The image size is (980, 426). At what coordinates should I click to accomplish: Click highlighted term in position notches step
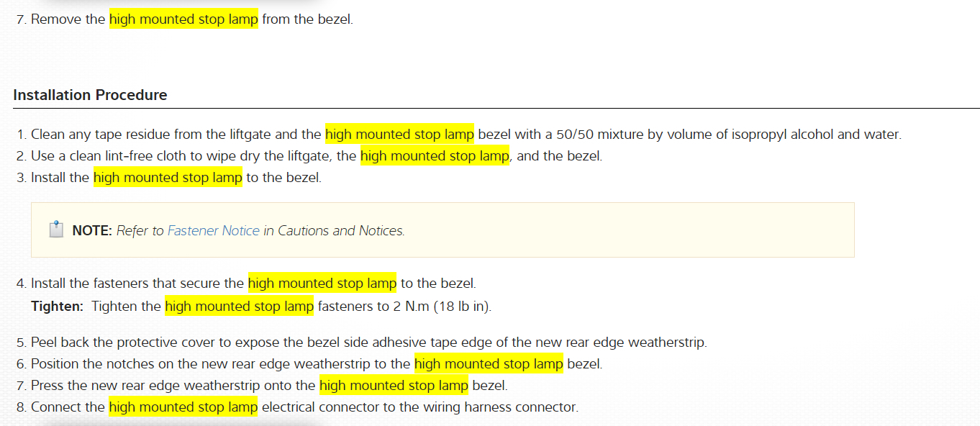[x=489, y=364]
